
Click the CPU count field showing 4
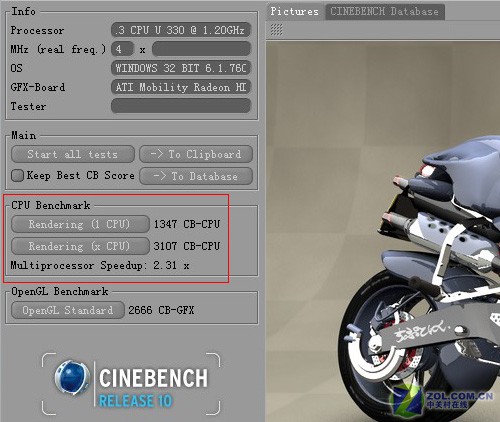tap(122, 49)
